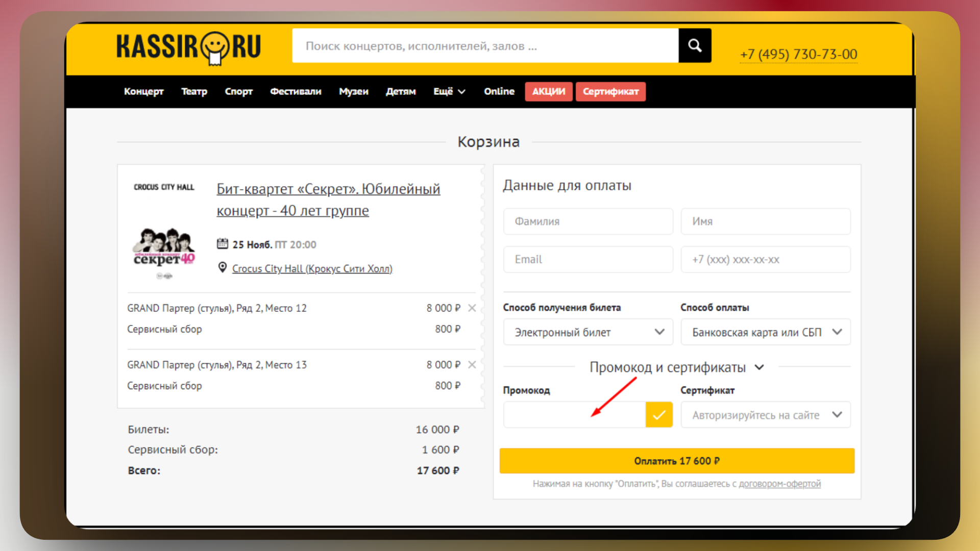Open the Театр section
980x551 pixels.
[x=194, y=91]
